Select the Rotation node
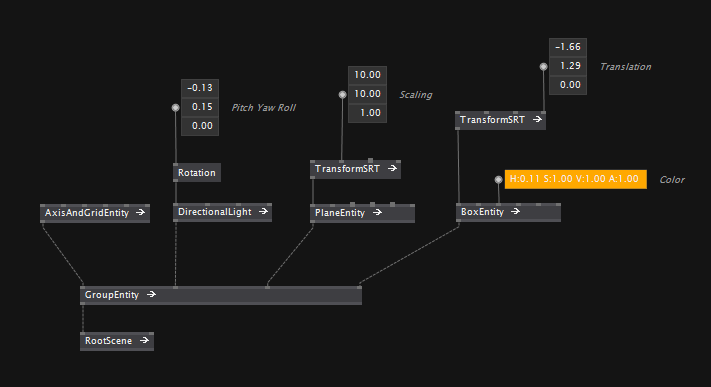Screen dimensions: 711x387 pos(197,173)
